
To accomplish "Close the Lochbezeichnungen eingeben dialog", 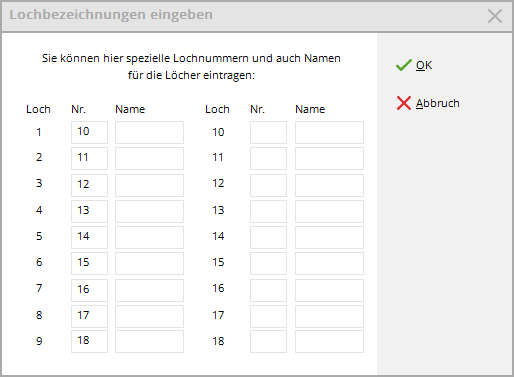I will pyautogui.click(x=495, y=16).
